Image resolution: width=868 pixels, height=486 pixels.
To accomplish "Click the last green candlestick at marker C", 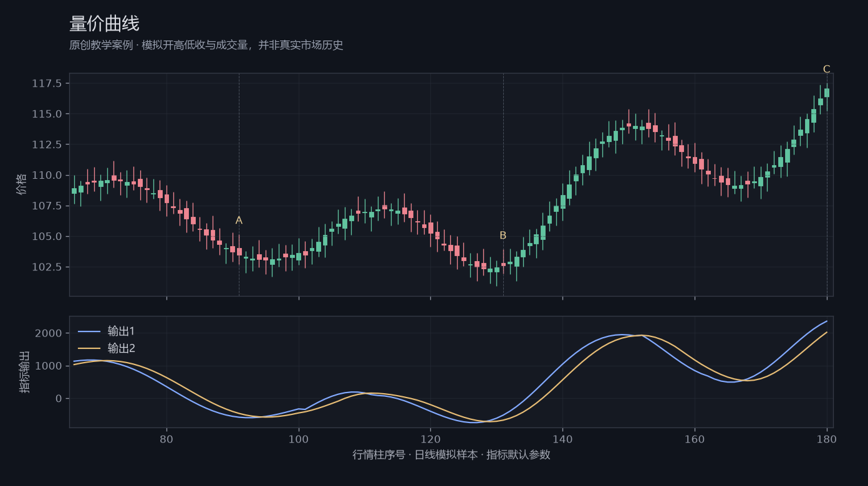I will point(827,93).
